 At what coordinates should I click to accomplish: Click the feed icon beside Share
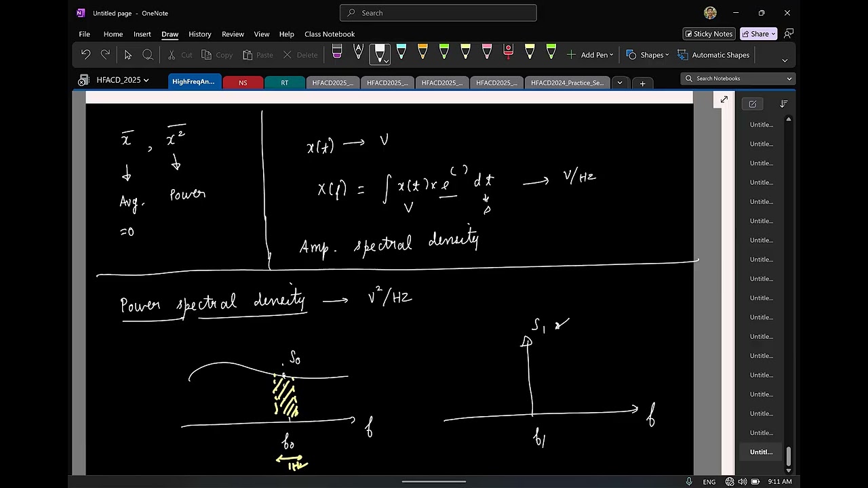[789, 34]
